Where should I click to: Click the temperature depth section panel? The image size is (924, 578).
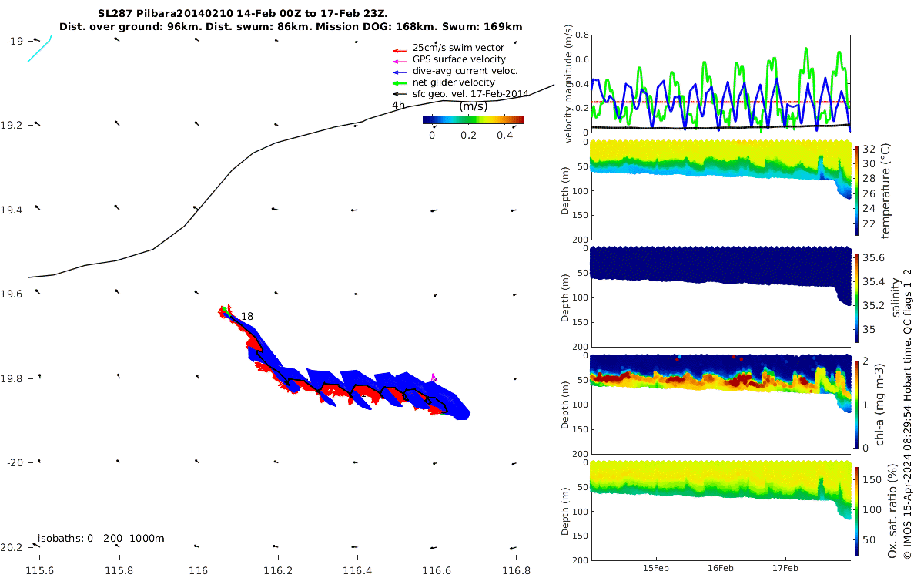pyautogui.click(x=720, y=190)
